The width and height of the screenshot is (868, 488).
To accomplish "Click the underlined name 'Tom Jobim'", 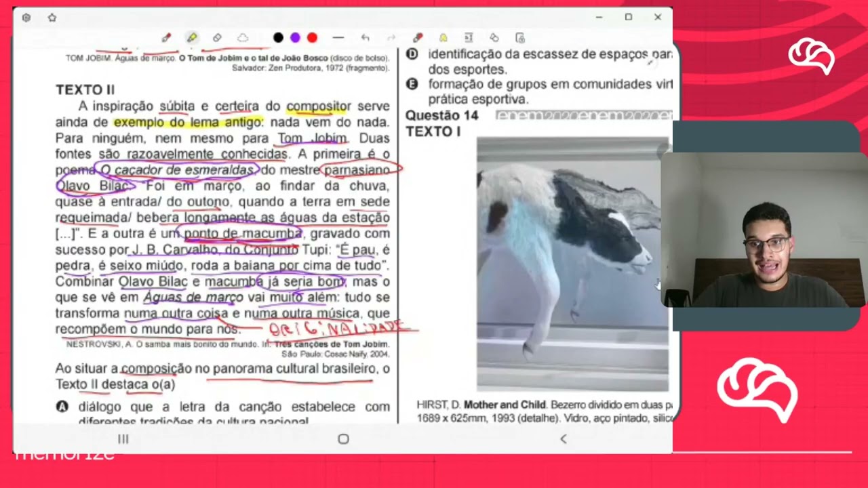I will (x=311, y=138).
